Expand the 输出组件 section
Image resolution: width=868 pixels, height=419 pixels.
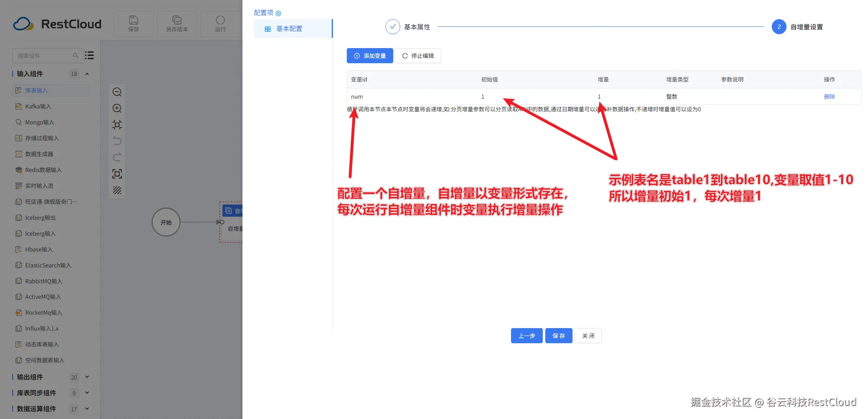(87, 377)
